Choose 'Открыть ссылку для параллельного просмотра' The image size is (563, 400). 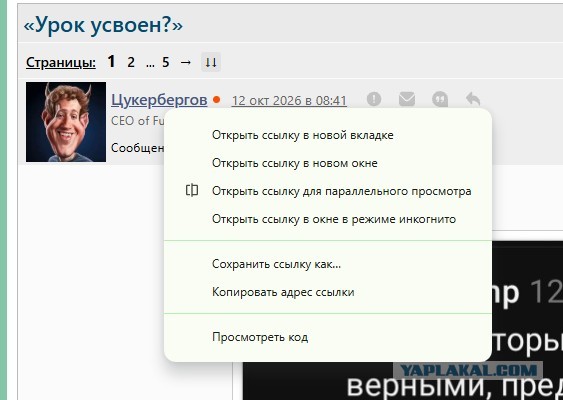click(x=328, y=191)
